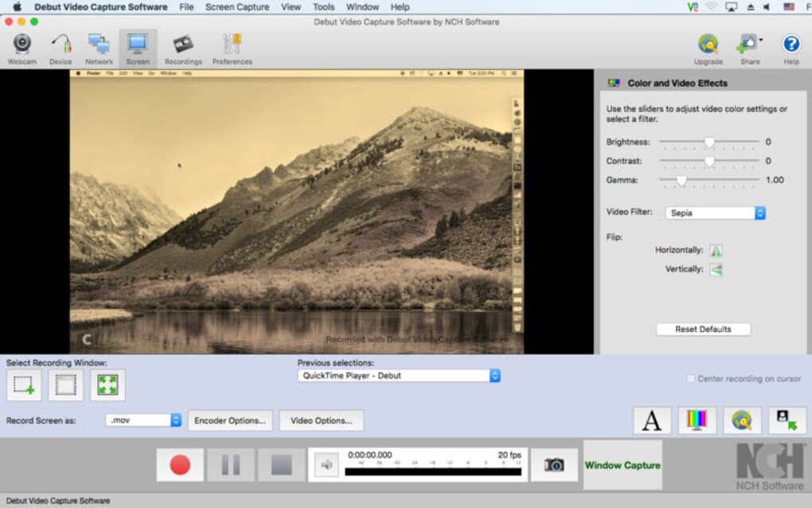Flip the video vertically
This screenshot has width=812, height=508.
(715, 268)
